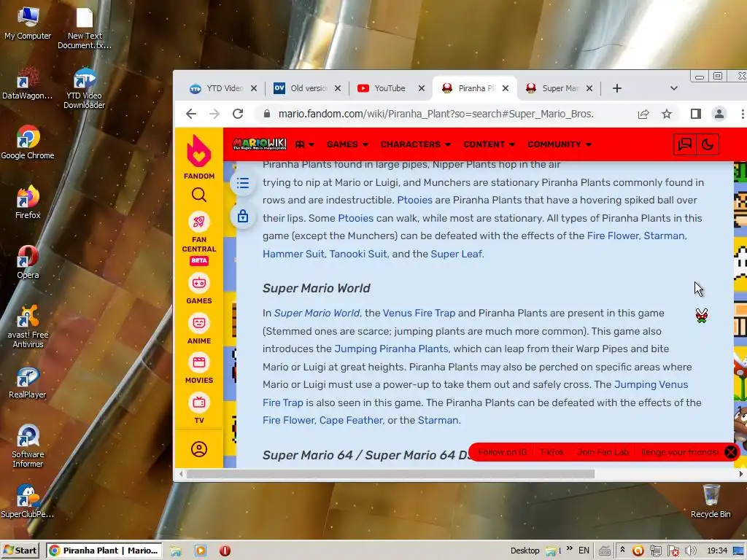This screenshot has height=560, width=747.
Task: Share this page via the share icon
Action: click(643, 114)
